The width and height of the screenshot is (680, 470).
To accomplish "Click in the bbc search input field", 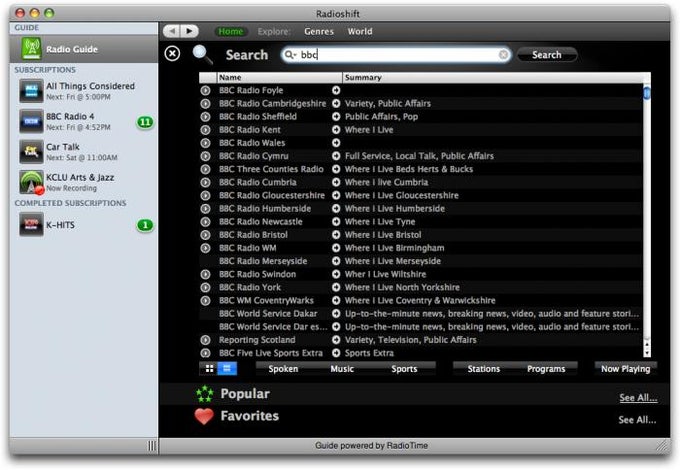I will click(x=397, y=55).
